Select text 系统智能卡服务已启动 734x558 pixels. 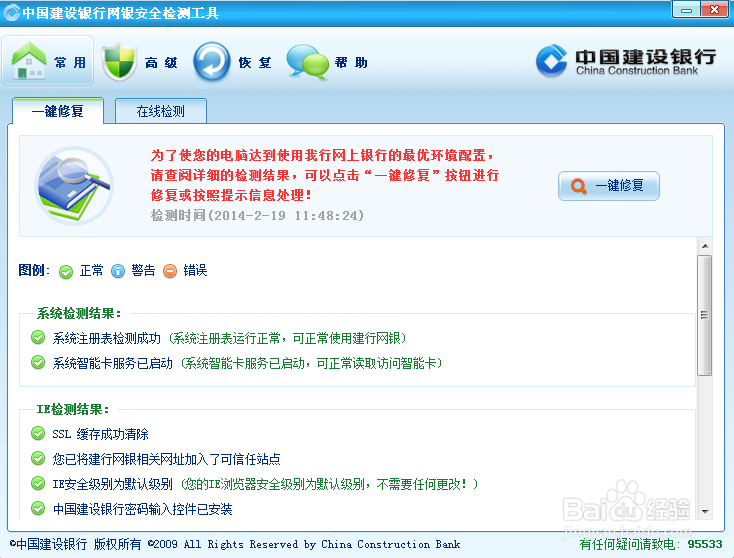(112, 363)
